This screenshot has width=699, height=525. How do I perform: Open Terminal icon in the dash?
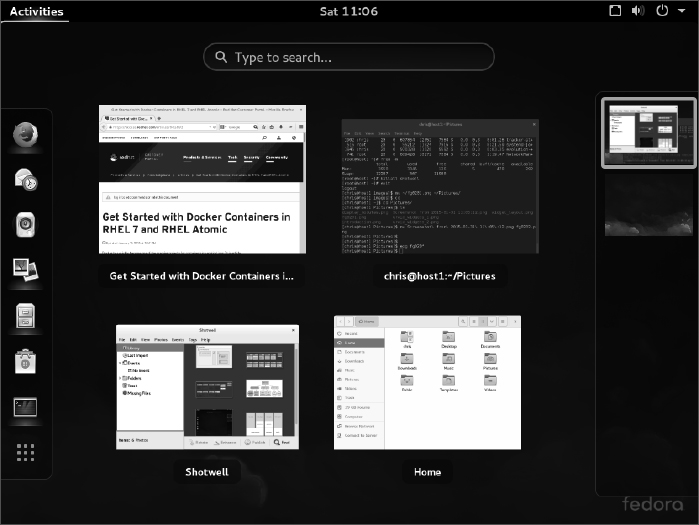pyautogui.click(x=25, y=407)
